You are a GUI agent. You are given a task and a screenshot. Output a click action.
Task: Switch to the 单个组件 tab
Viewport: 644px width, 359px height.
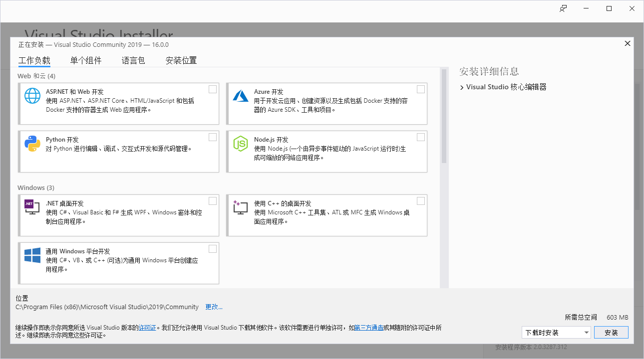point(86,61)
